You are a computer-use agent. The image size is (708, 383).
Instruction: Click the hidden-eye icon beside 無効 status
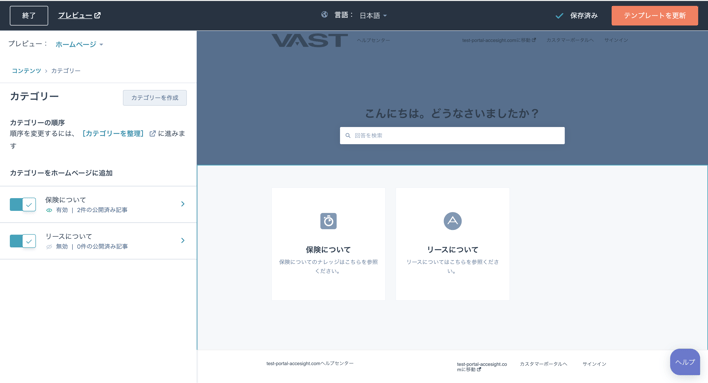(49, 247)
